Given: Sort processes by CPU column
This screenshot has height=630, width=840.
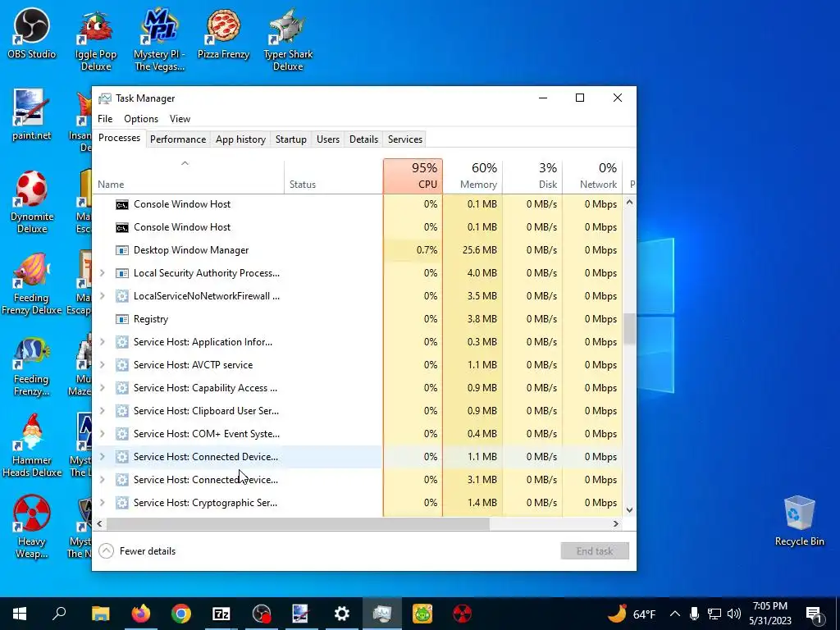Looking at the screenshot, I should click(413, 176).
